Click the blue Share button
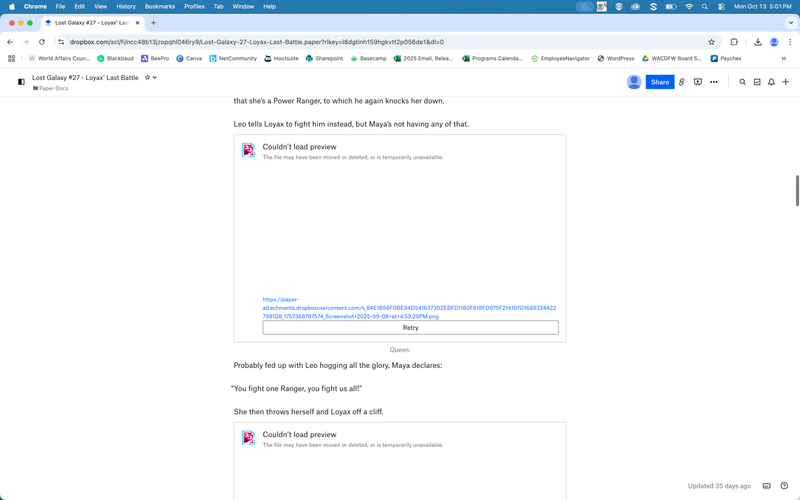This screenshot has height=500, width=800. pos(659,82)
